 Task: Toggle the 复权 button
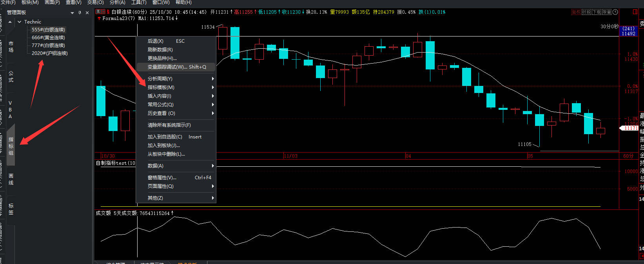tap(576, 12)
